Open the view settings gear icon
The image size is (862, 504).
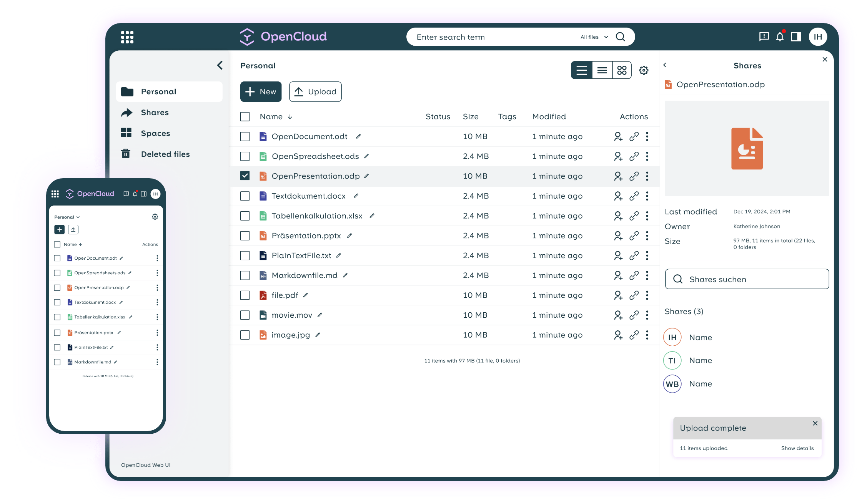644,70
